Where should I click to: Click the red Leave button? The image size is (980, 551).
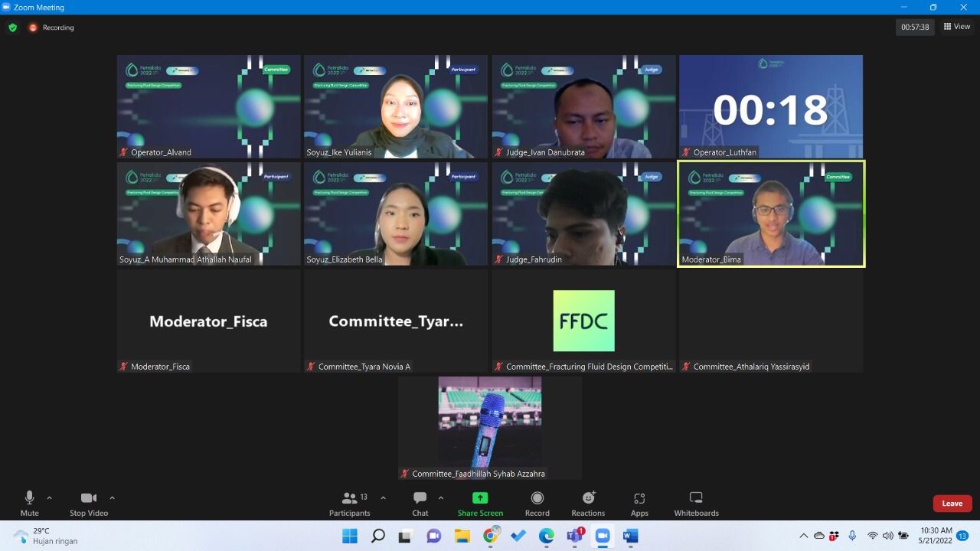click(952, 504)
